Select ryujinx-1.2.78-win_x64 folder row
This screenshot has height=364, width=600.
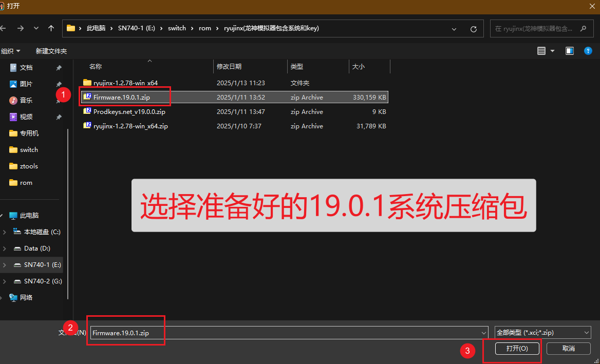[235, 83]
